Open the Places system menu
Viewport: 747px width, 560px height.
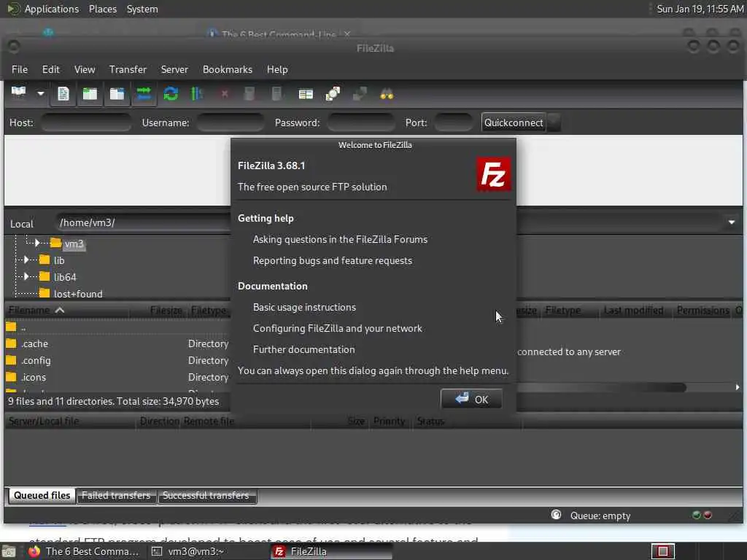[102, 9]
